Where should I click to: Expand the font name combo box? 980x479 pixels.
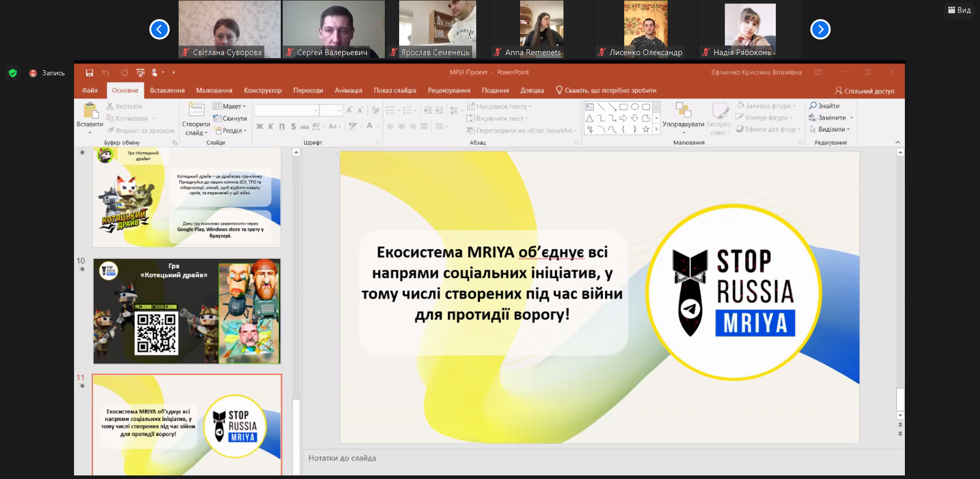click(x=315, y=110)
